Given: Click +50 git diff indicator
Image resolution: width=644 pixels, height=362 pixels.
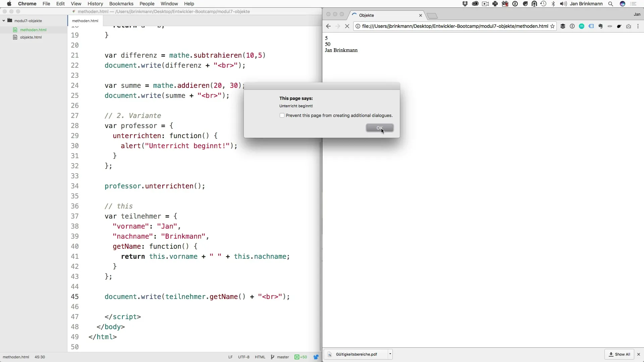Looking at the screenshot, I should (301, 357).
